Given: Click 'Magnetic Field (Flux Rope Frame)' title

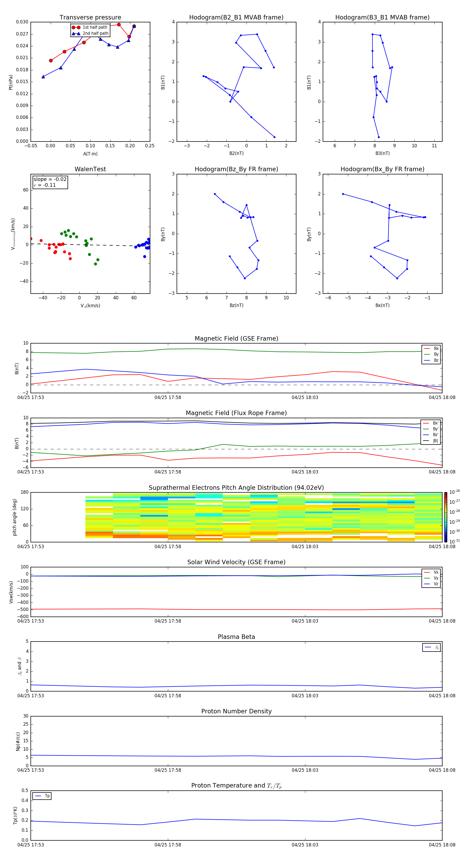Looking at the screenshot, I should click(x=236, y=413).
